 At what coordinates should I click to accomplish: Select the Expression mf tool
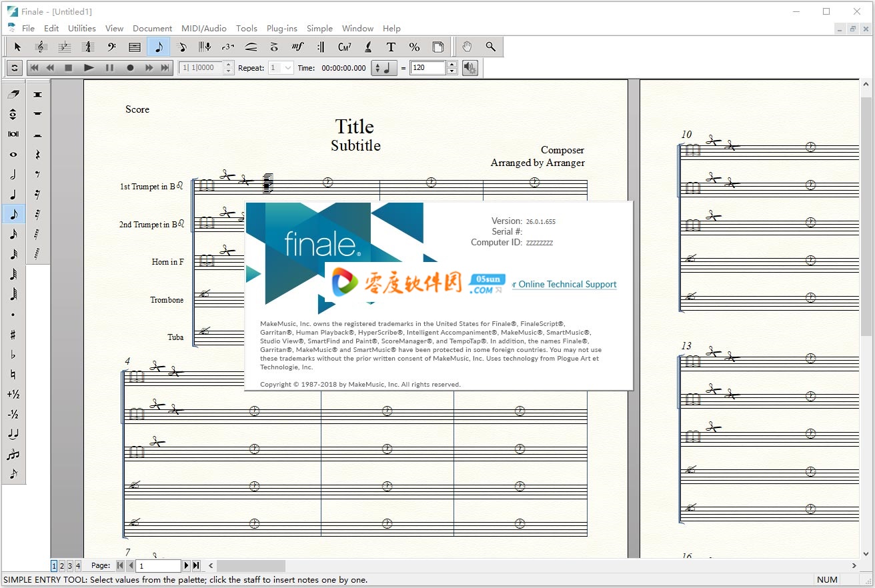coord(297,47)
